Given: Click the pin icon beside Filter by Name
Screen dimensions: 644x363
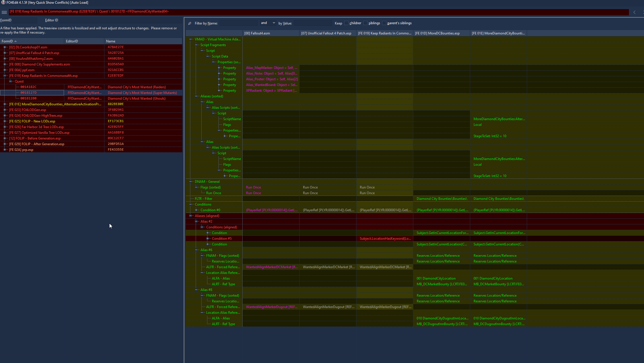Looking at the screenshot, I should (190, 23).
